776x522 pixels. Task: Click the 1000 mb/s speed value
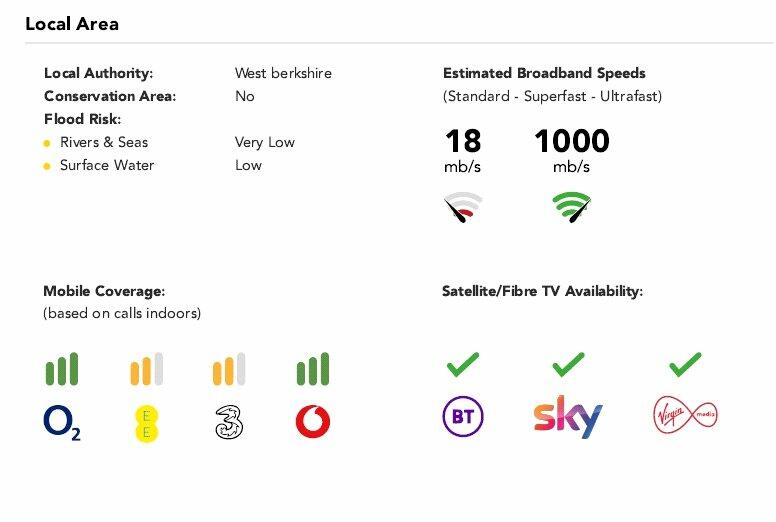pyautogui.click(x=572, y=150)
